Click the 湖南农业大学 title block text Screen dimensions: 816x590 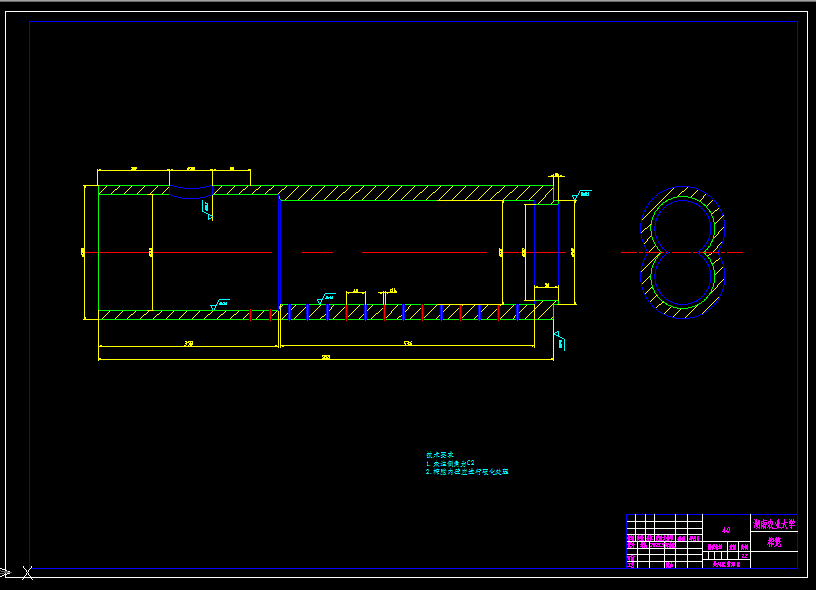tap(774, 524)
